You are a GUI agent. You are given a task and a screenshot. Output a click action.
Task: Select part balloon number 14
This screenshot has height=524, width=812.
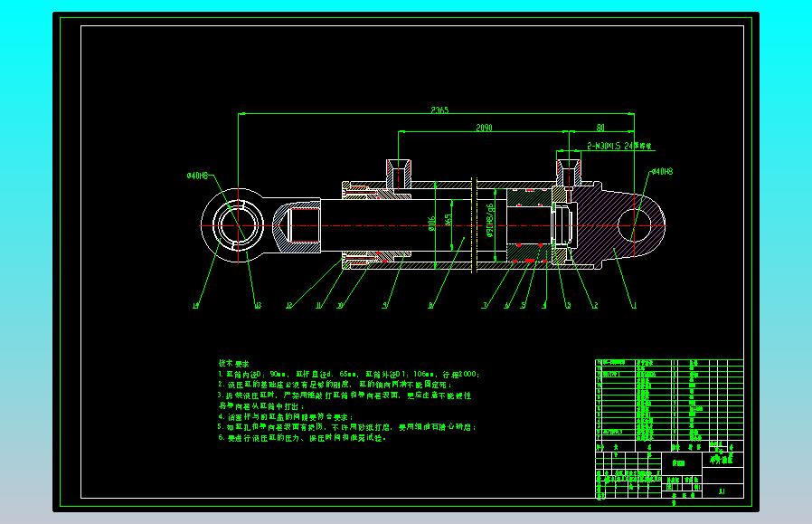pos(195,306)
